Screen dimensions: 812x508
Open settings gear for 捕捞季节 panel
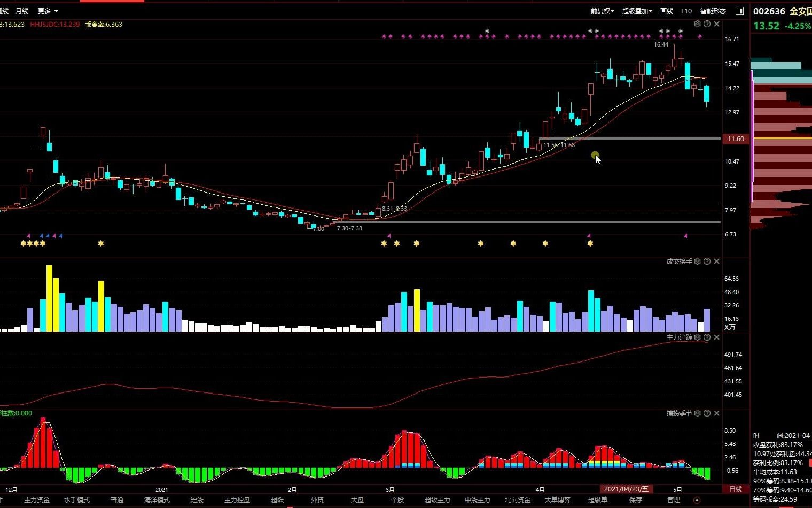click(x=697, y=413)
